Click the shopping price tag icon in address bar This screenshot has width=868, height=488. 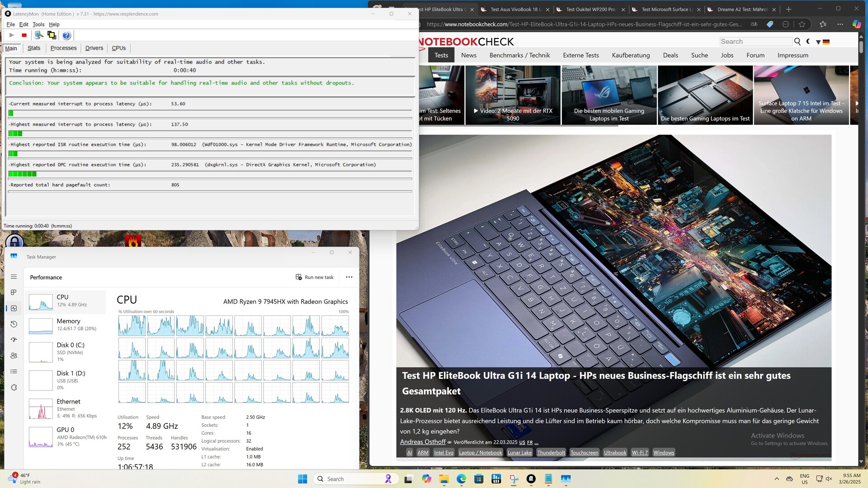(x=769, y=24)
